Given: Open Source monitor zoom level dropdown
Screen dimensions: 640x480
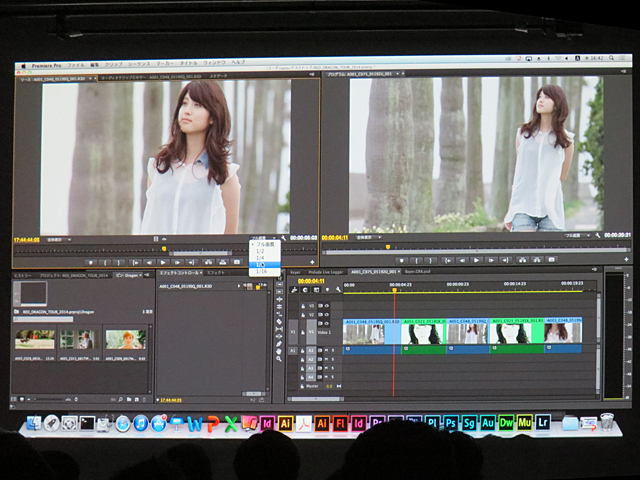Looking at the screenshot, I should [59, 240].
